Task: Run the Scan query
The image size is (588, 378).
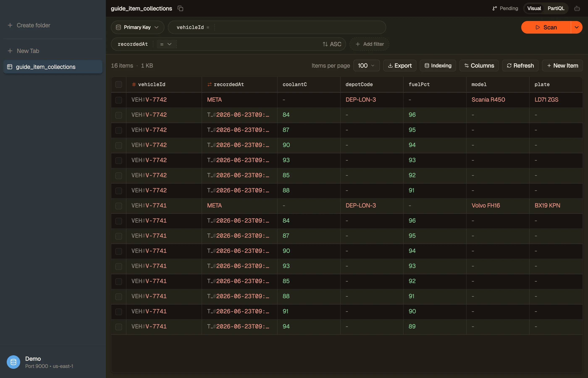Action: pos(546,27)
